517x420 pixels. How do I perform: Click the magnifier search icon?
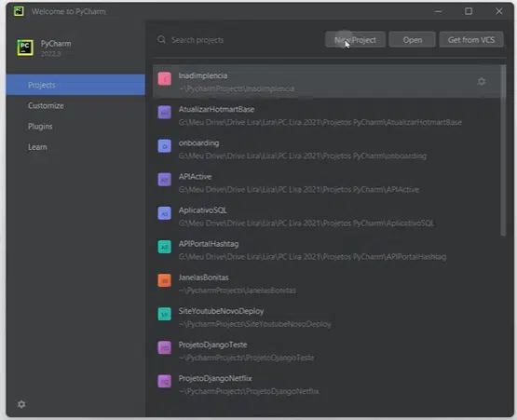coord(161,40)
